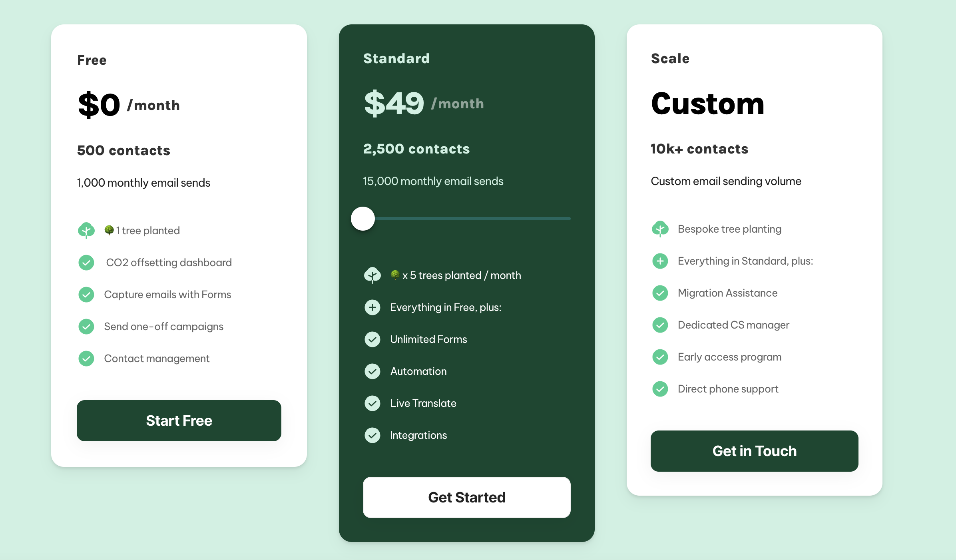
Task: Click the tree icon beside Bespoke tree planting
Action: [x=660, y=229]
